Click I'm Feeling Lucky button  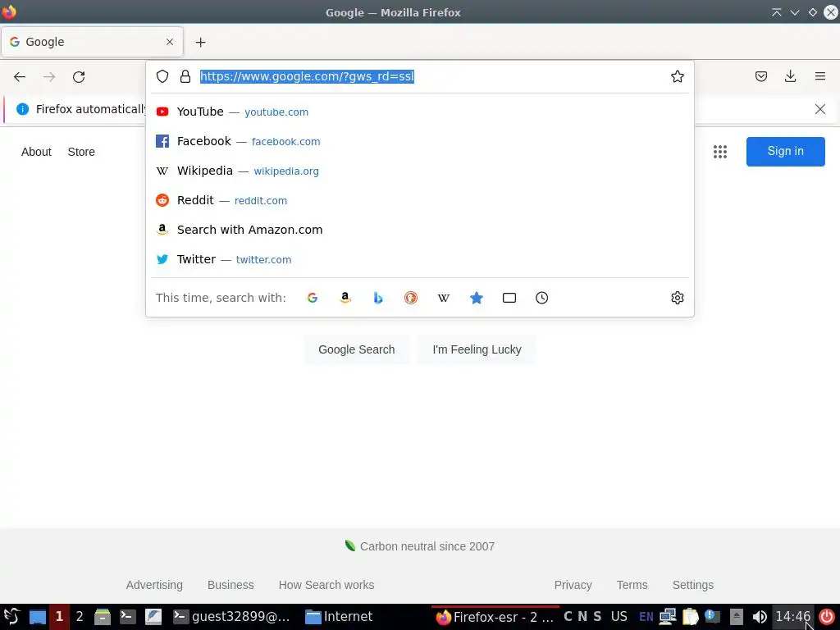pos(477,349)
